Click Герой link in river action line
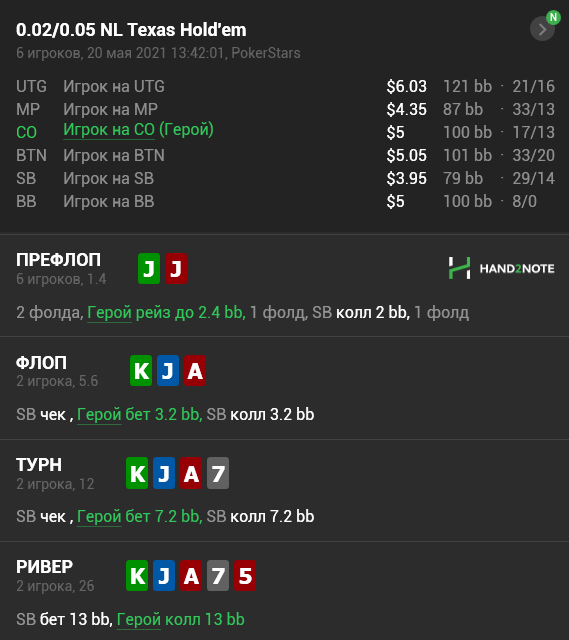This screenshot has height=640, width=569. tap(139, 620)
